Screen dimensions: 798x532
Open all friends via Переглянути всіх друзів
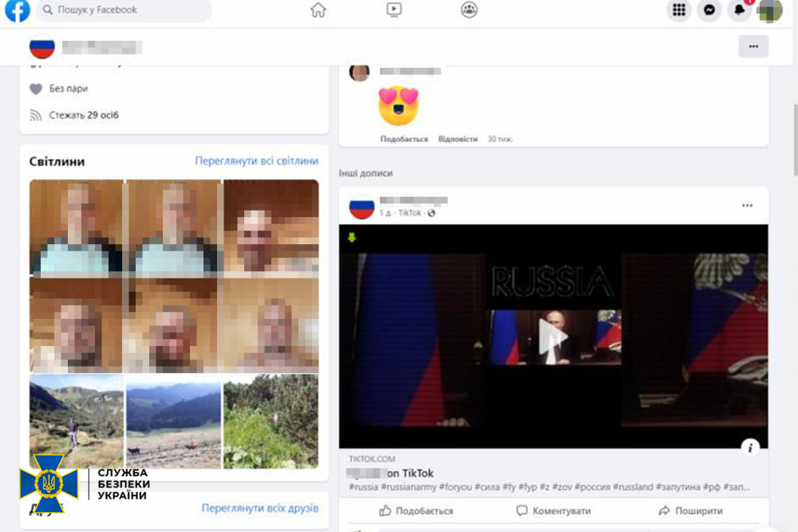[x=259, y=508]
